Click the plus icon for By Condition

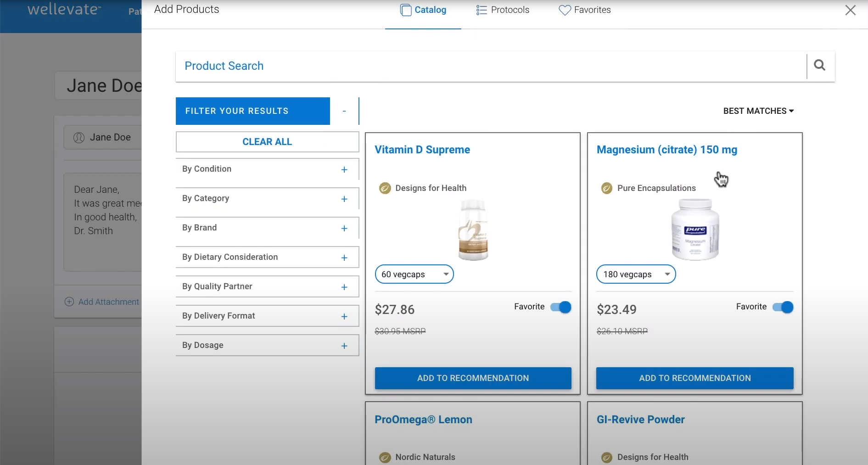[344, 170]
